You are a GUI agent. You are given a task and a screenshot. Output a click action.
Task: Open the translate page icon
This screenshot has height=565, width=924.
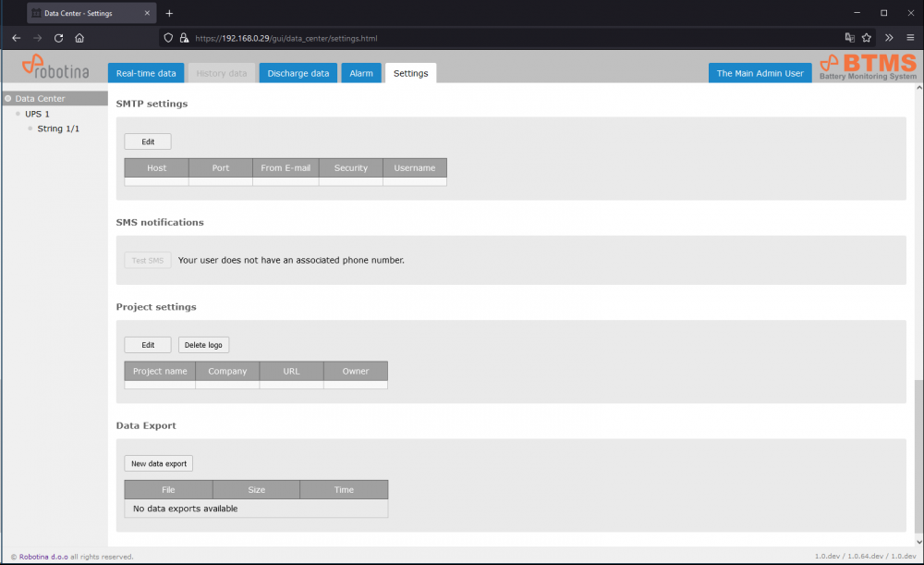click(x=849, y=38)
